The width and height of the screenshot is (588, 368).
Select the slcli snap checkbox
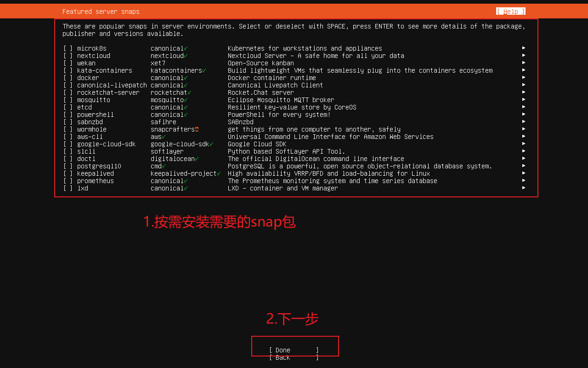(68, 151)
